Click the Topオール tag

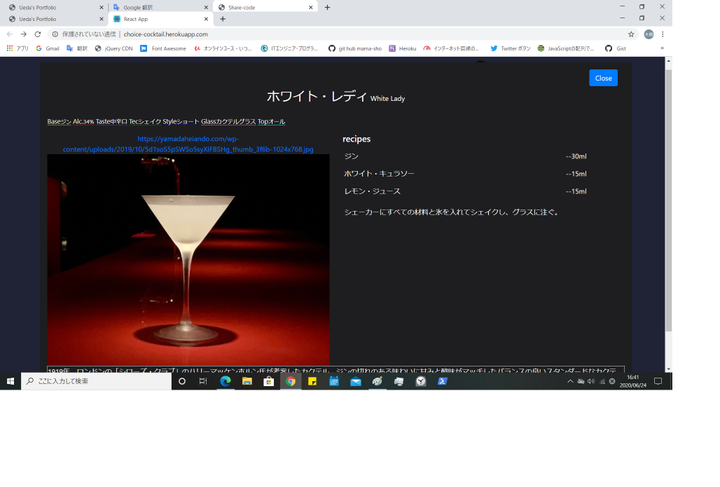coord(271,122)
